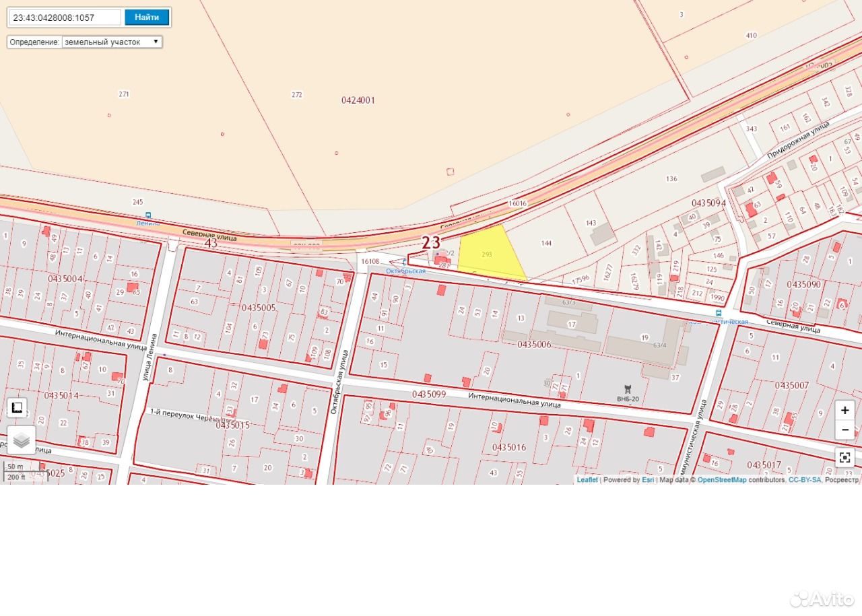Open the OpenStreetMap attribution link

coord(722,480)
